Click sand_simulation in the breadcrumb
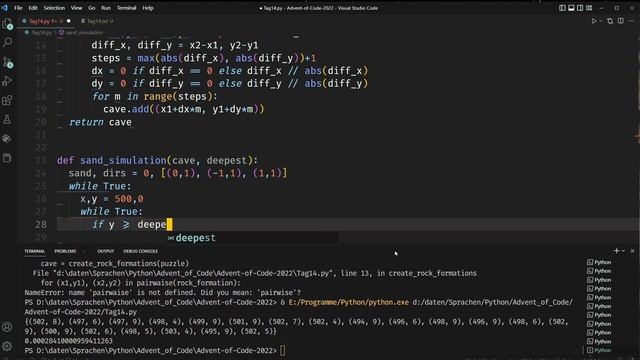The height and width of the screenshot is (360, 640). [x=84, y=32]
